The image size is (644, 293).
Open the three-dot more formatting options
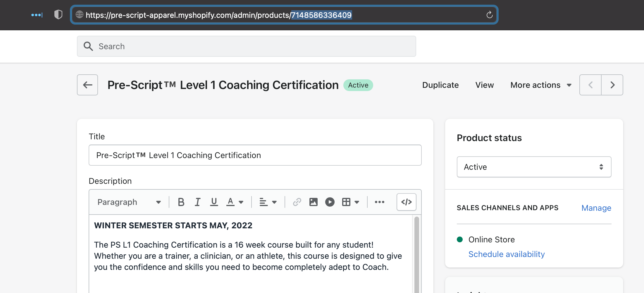pyautogui.click(x=379, y=202)
